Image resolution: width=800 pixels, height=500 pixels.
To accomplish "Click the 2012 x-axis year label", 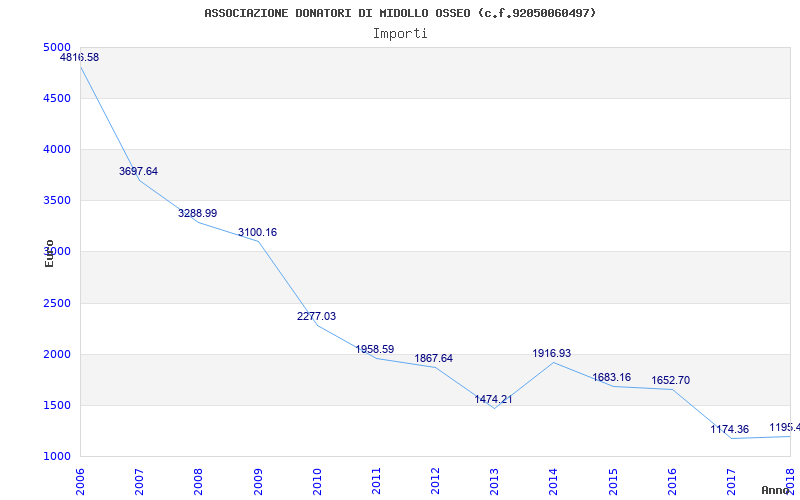I will tap(436, 481).
